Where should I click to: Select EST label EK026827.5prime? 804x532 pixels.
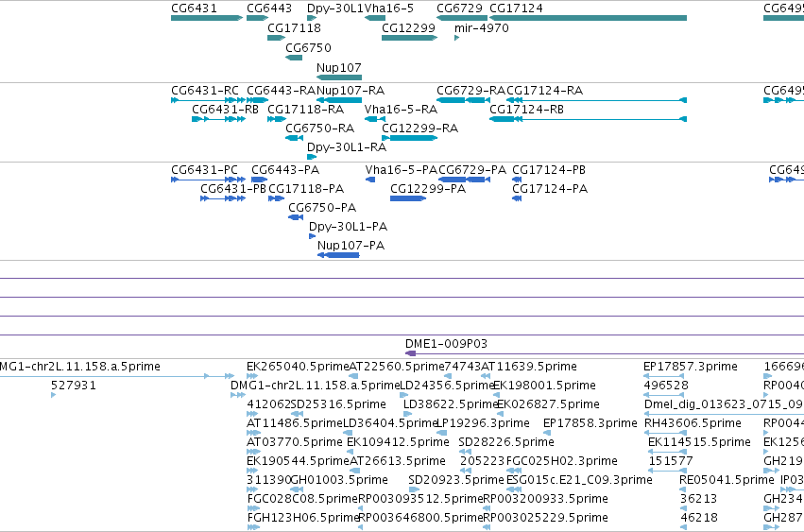point(548,404)
